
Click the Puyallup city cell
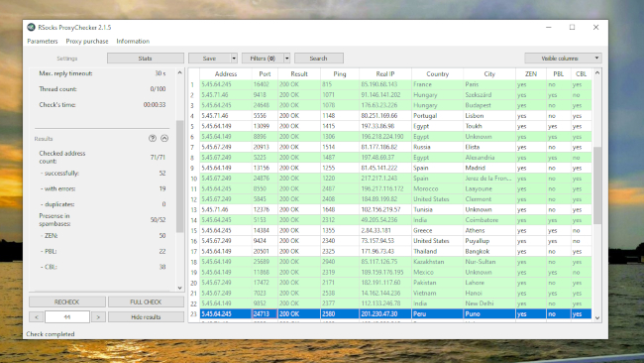pos(489,241)
